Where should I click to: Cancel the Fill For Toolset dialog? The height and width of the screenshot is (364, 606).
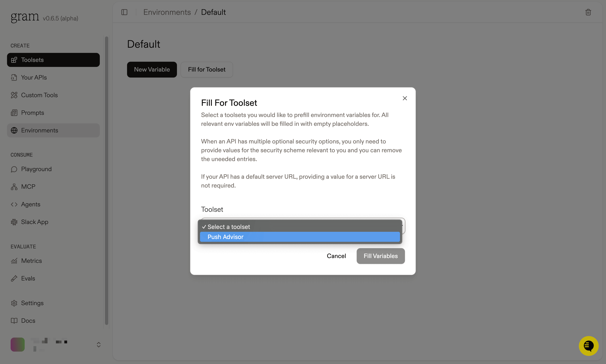pos(336,256)
